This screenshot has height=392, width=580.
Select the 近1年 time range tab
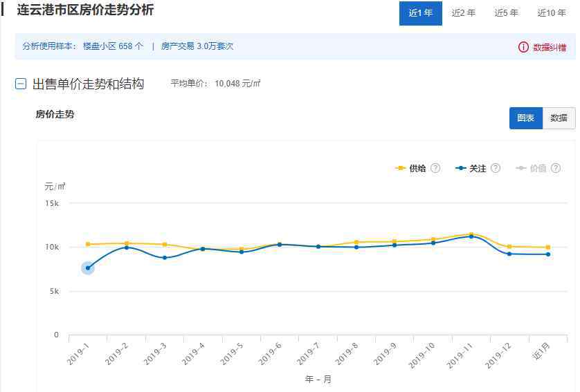click(x=421, y=13)
